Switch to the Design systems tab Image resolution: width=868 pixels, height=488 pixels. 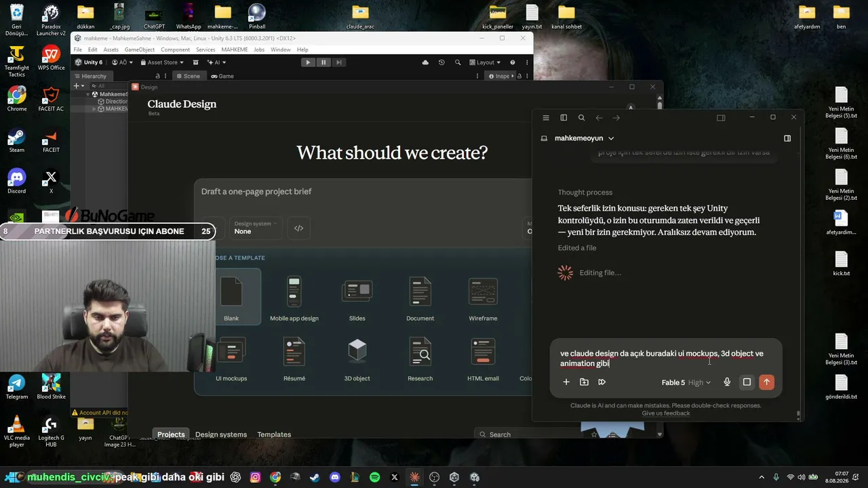(x=221, y=434)
